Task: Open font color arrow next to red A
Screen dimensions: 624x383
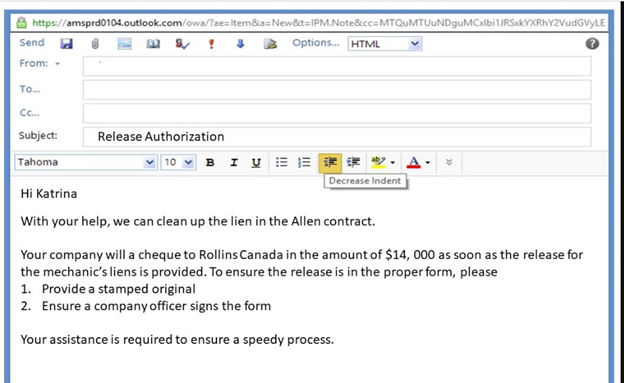Action: click(x=427, y=162)
